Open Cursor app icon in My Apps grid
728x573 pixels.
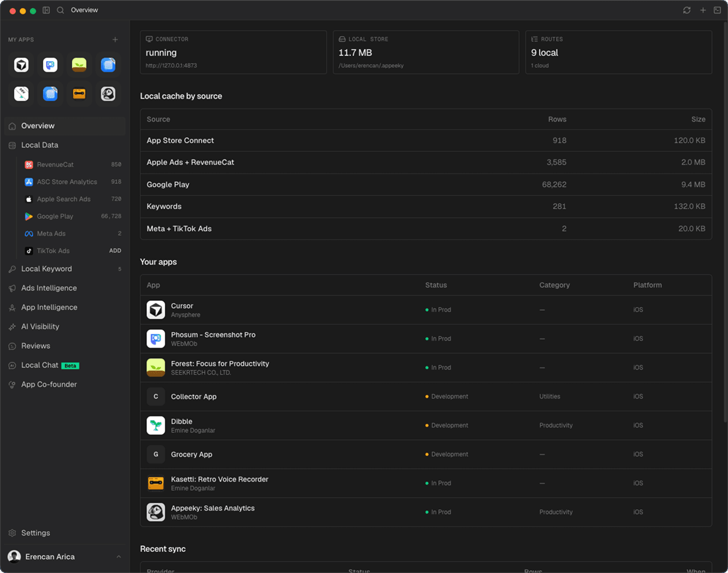[21, 65]
